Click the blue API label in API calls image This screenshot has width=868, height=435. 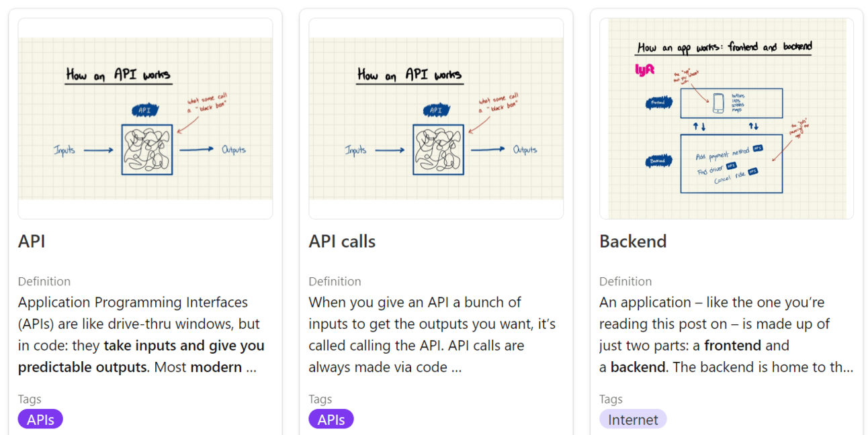click(x=436, y=110)
